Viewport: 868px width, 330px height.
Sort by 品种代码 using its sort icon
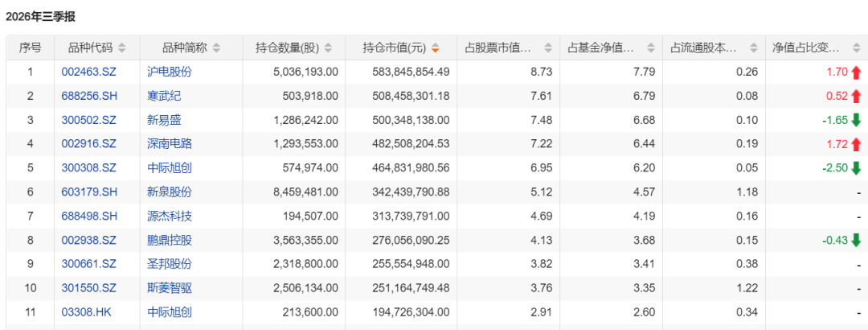coord(122,48)
